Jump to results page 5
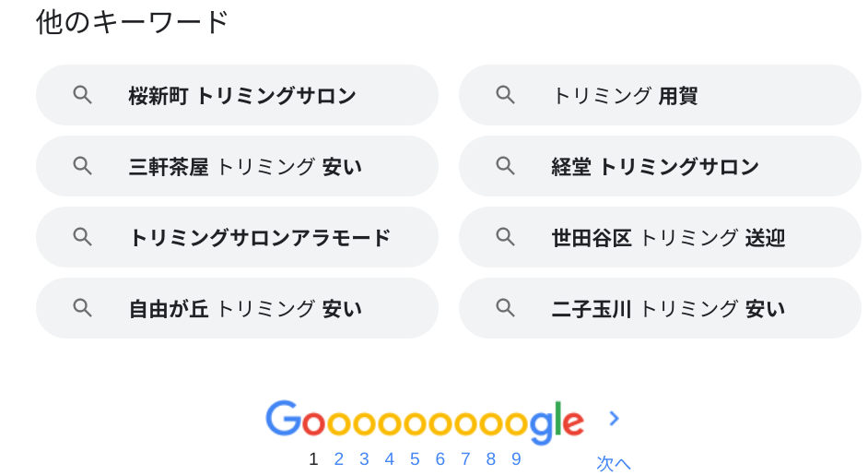The height and width of the screenshot is (475, 868). [415, 459]
